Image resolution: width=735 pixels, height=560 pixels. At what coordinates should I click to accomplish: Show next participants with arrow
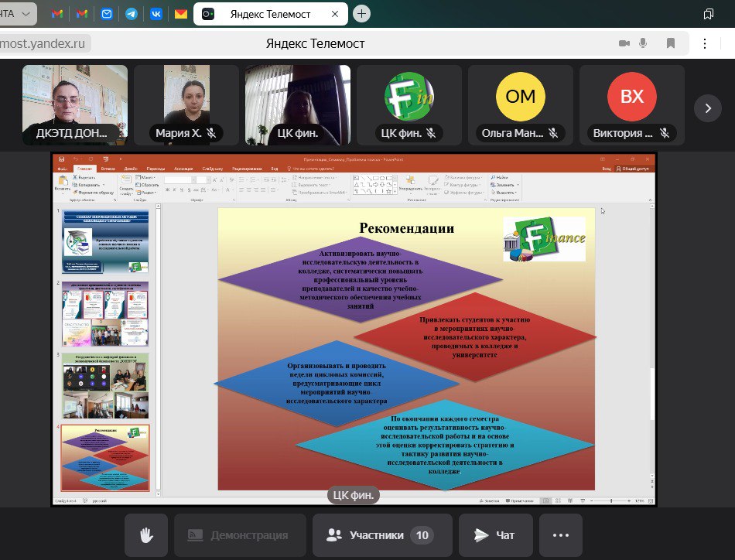click(x=708, y=108)
